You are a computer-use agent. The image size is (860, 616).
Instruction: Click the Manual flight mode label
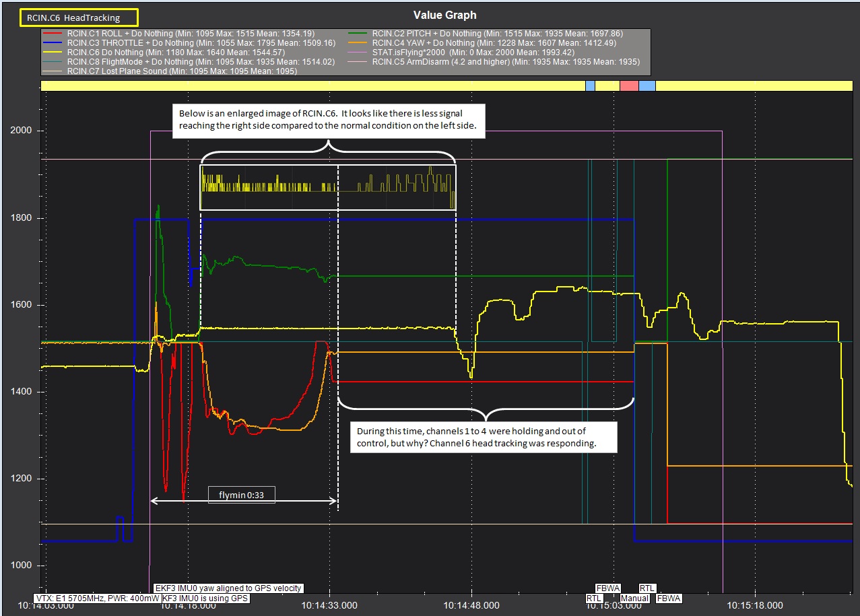click(634, 598)
